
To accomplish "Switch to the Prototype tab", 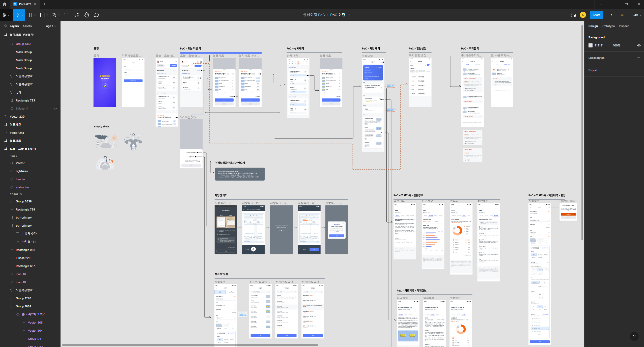I will (x=608, y=26).
